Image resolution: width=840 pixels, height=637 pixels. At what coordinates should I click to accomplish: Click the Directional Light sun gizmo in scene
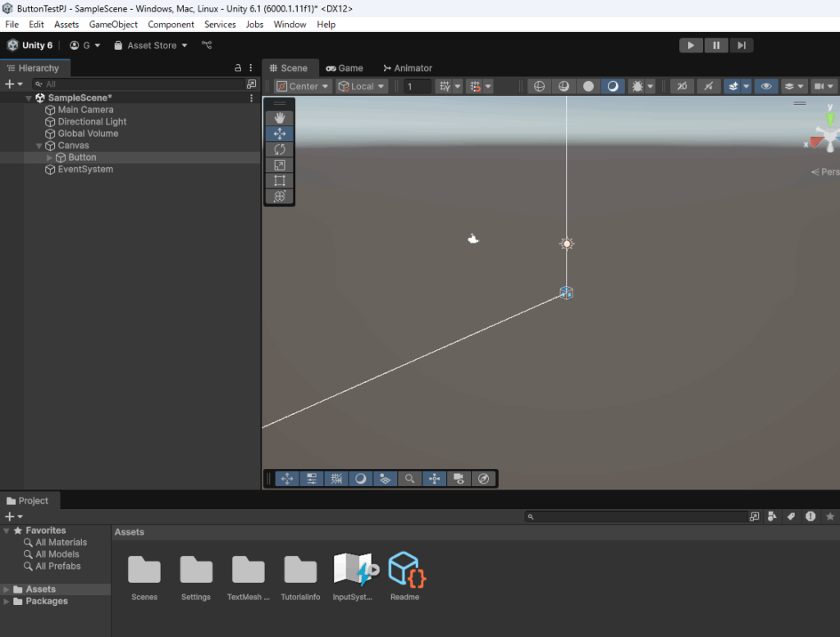tap(567, 243)
